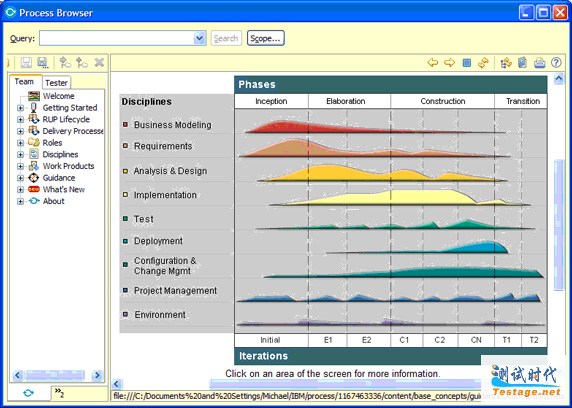Expand the Guidance node
572x408 pixels.
click(20, 178)
